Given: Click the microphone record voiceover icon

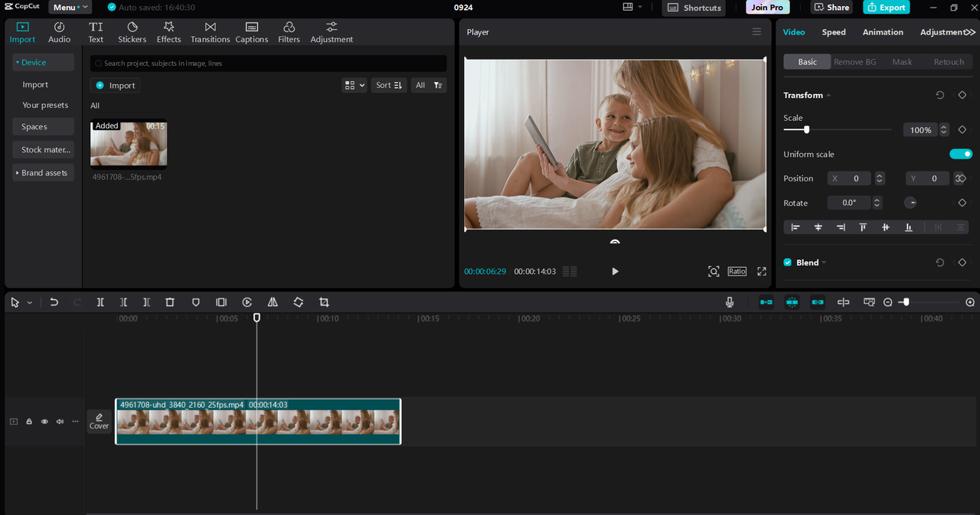Looking at the screenshot, I should click(x=730, y=302).
